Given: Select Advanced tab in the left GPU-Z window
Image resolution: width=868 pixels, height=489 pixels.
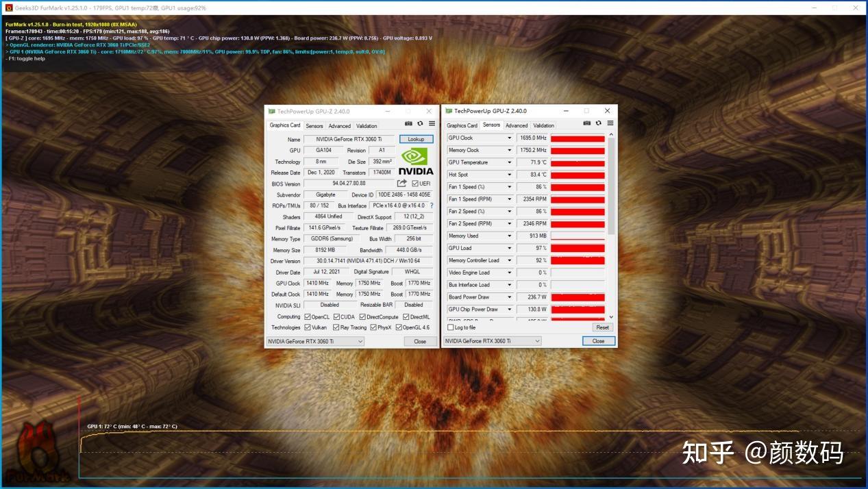Looking at the screenshot, I should pyautogui.click(x=339, y=126).
